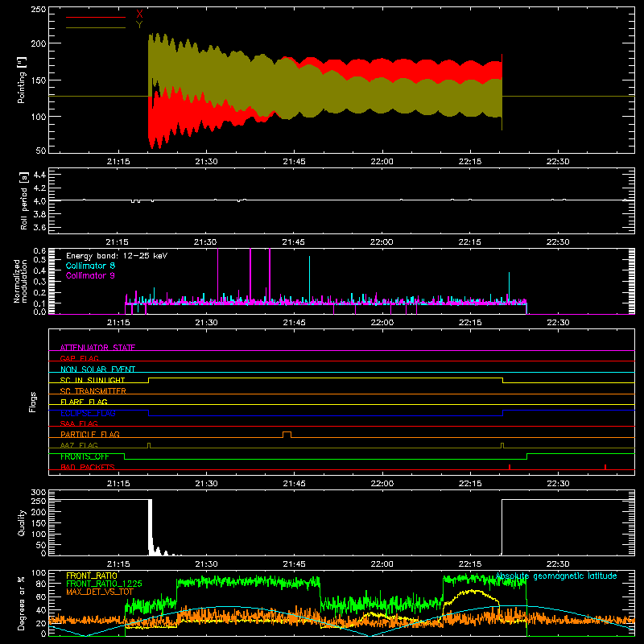Click the 'Roll period [s]' axis label
Screen dimensions: 644x644
(x=24, y=200)
